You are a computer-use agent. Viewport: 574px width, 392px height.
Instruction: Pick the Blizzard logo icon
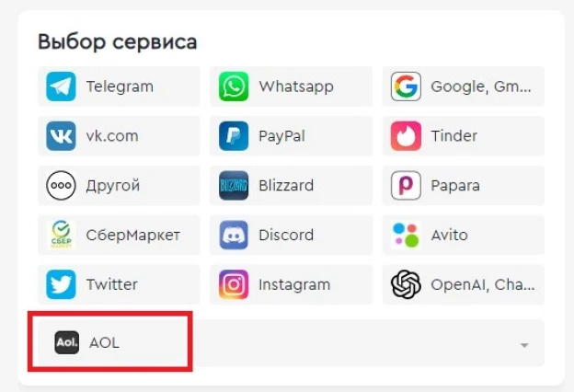point(234,185)
